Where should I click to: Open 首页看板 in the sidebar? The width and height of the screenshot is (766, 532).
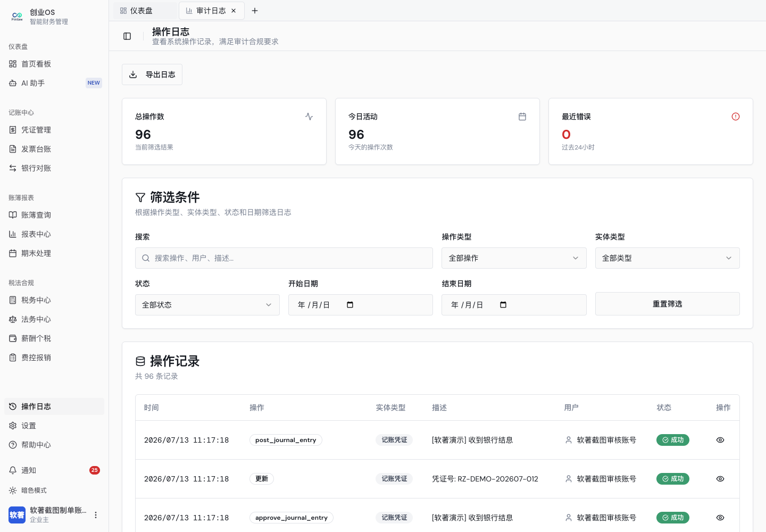(x=54, y=64)
